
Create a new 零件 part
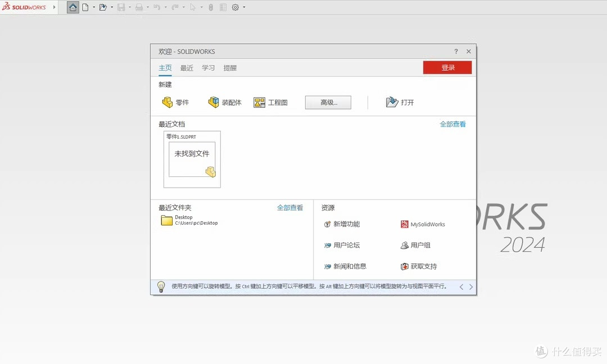(x=175, y=102)
